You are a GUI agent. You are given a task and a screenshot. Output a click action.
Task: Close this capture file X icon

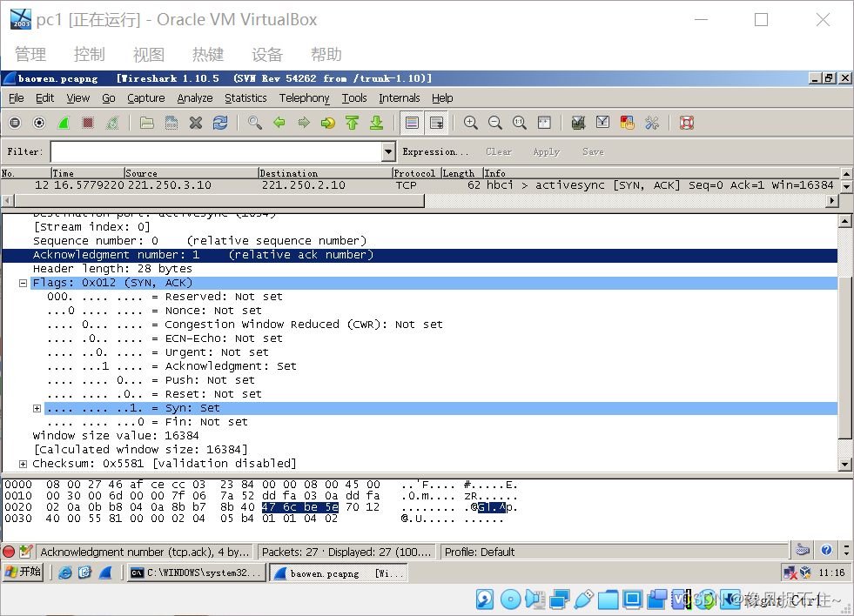(196, 123)
